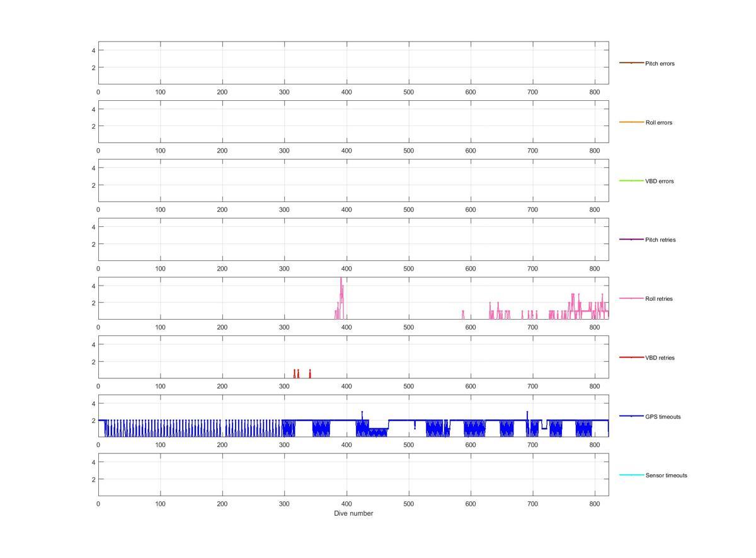Click the 2 y-axis label of Roll retries plot
This screenshot has height=558, width=756.
tap(93, 303)
